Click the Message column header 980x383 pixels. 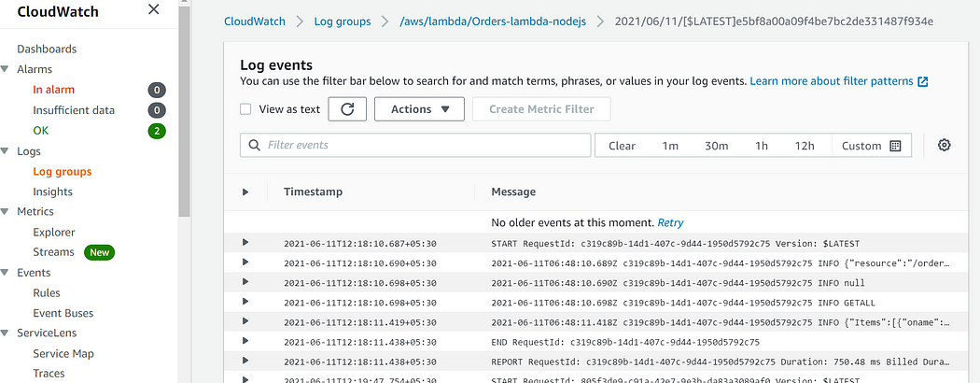[x=513, y=191]
